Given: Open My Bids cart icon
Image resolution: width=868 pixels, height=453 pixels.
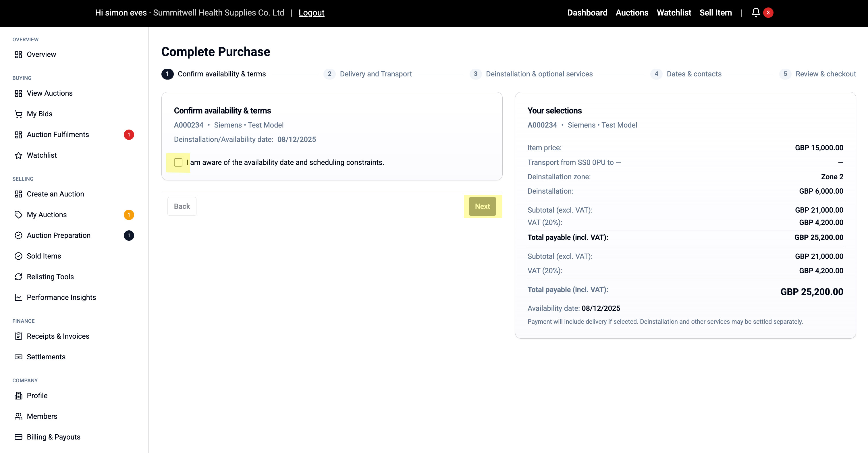Looking at the screenshot, I should tap(19, 114).
